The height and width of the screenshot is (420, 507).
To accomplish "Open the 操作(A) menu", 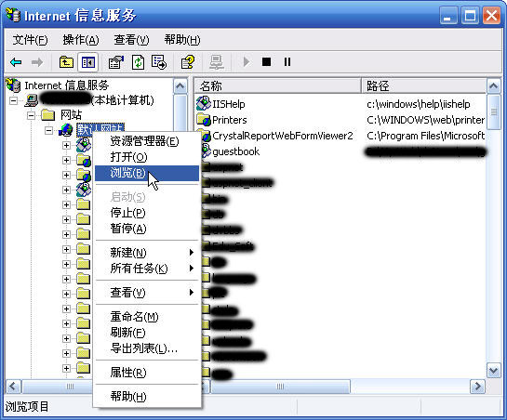I will click(x=81, y=40).
